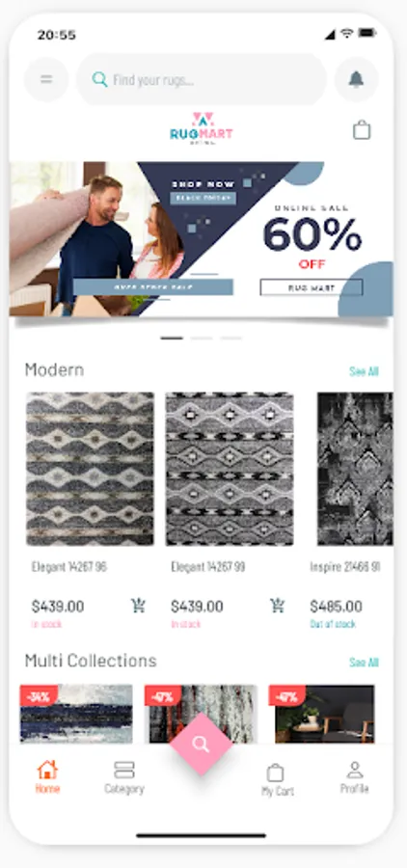The height and width of the screenshot is (868, 407).
Task: See all Modern rugs
Action: pyautogui.click(x=364, y=371)
